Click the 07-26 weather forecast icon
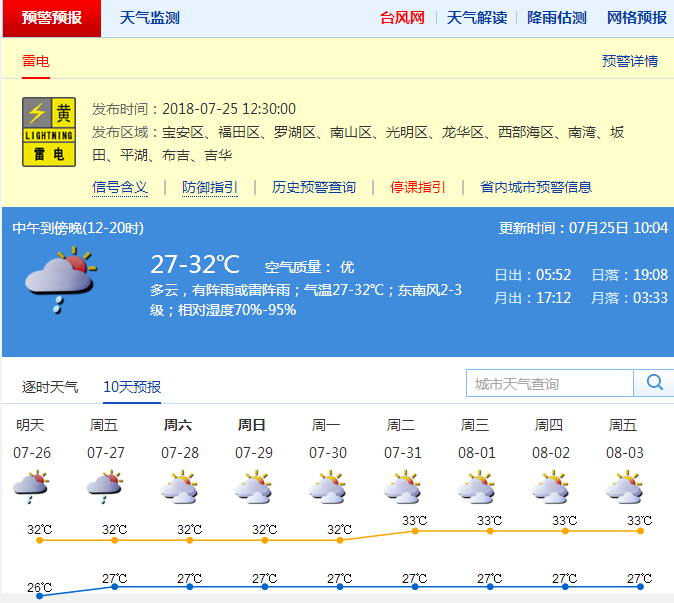The height and width of the screenshot is (603, 674). point(31,489)
